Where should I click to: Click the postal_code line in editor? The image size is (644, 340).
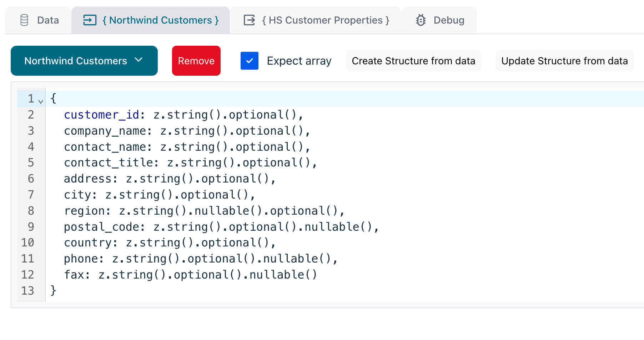tap(221, 227)
